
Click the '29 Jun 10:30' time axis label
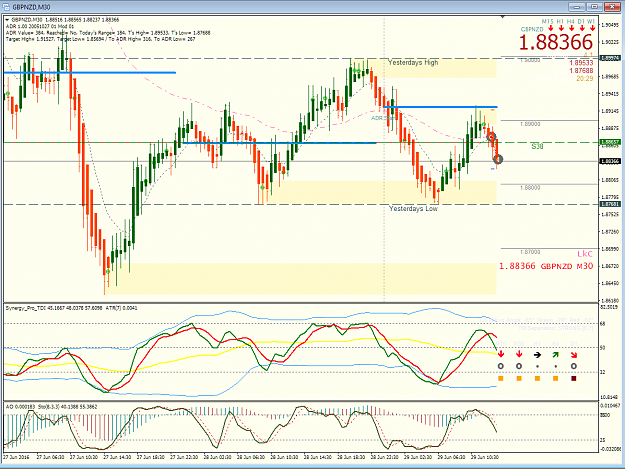pyautogui.click(x=486, y=457)
